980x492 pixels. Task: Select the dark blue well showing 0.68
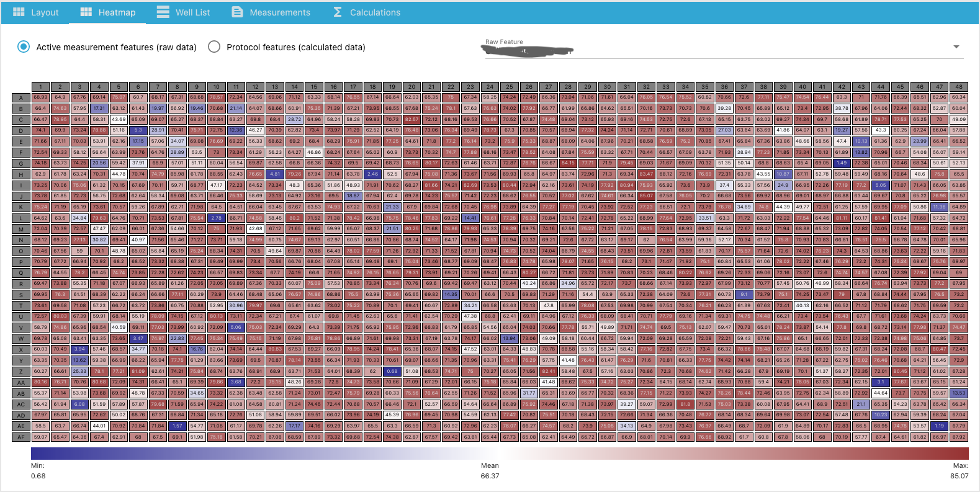pos(392,371)
